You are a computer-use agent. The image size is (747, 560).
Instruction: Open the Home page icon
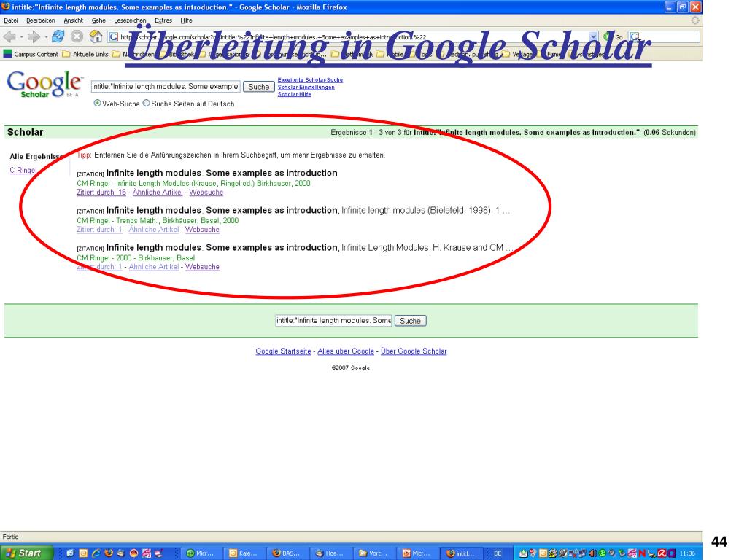(x=96, y=36)
